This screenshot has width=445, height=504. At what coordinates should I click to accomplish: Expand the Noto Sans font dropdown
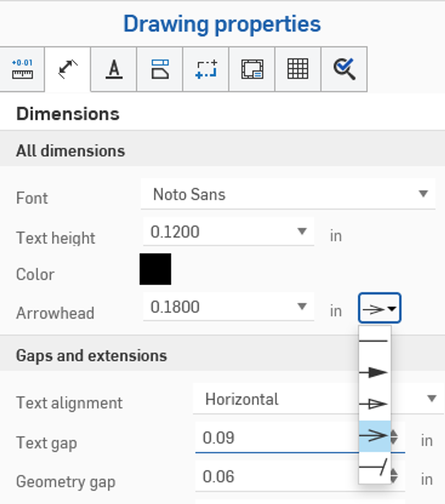click(x=288, y=194)
